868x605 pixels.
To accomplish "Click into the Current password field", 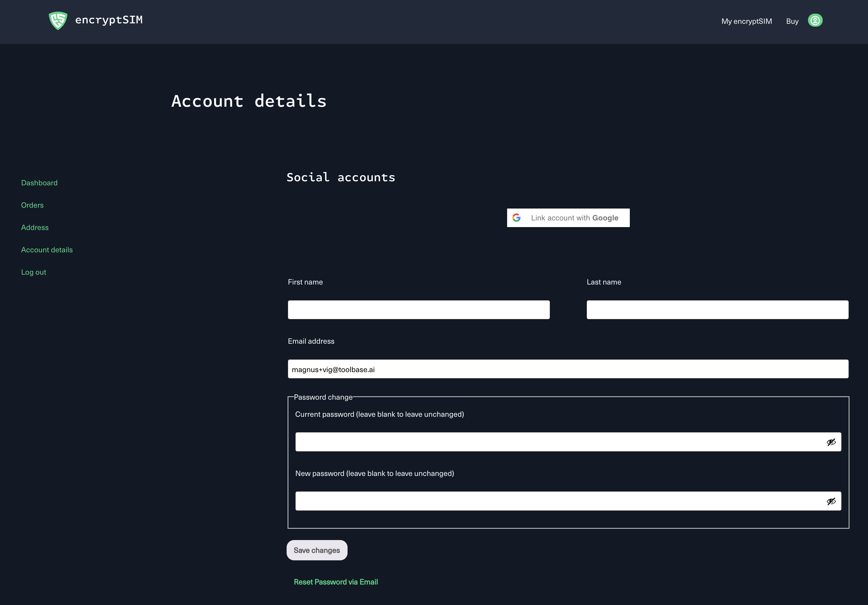I will coord(556,442).
